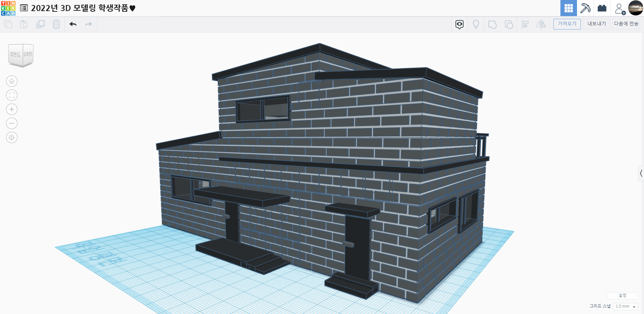Switch to 3D design grid view
Viewport: 644px width, 314px height.
(569, 8)
